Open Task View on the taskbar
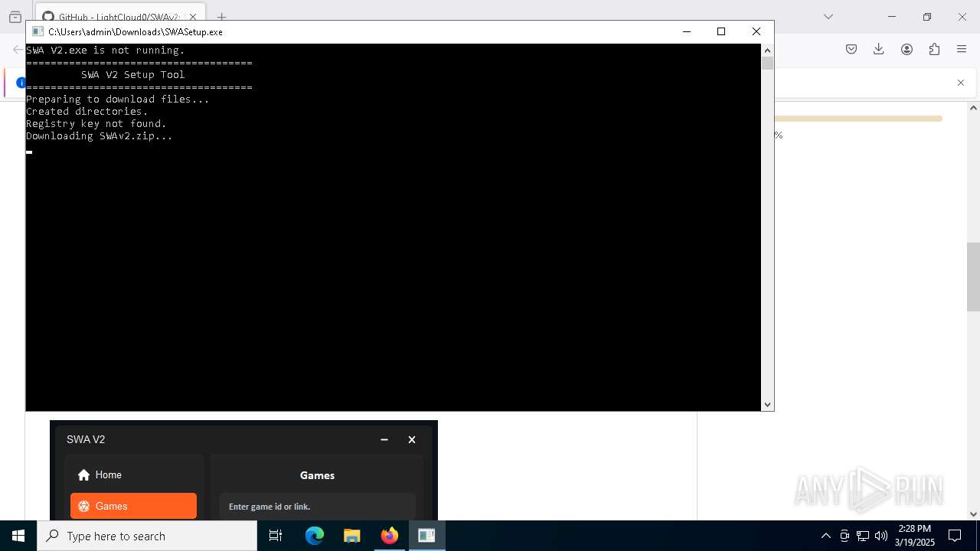This screenshot has height=551, width=980. [276, 536]
